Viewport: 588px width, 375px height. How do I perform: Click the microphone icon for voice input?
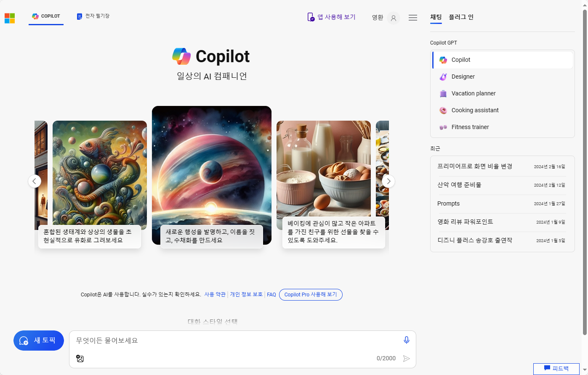click(407, 340)
